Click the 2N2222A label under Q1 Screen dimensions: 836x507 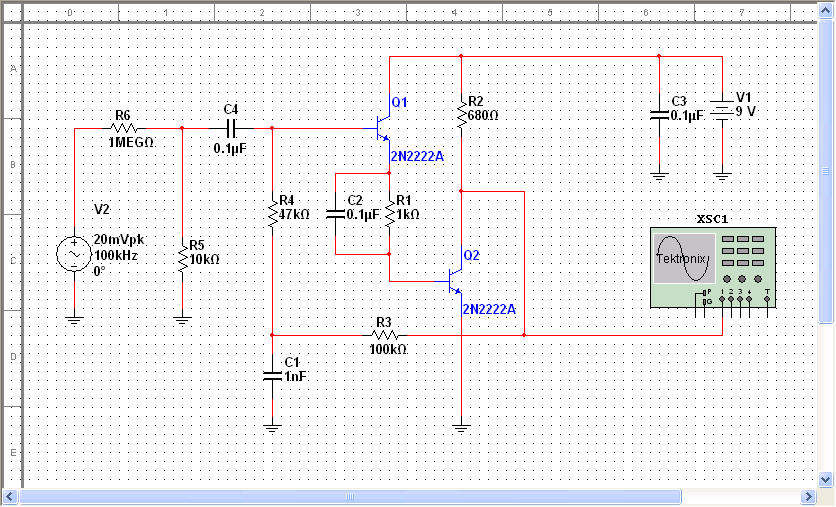tap(417, 157)
